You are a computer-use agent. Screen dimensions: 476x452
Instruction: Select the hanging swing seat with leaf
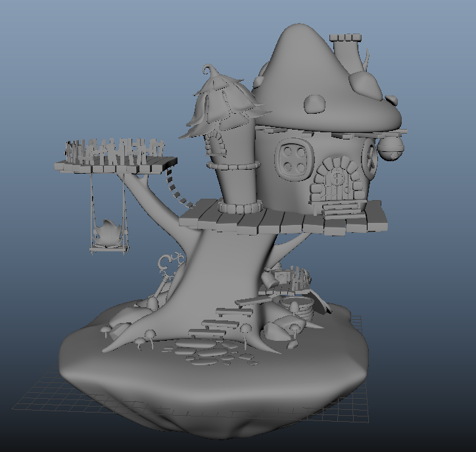pos(109,238)
